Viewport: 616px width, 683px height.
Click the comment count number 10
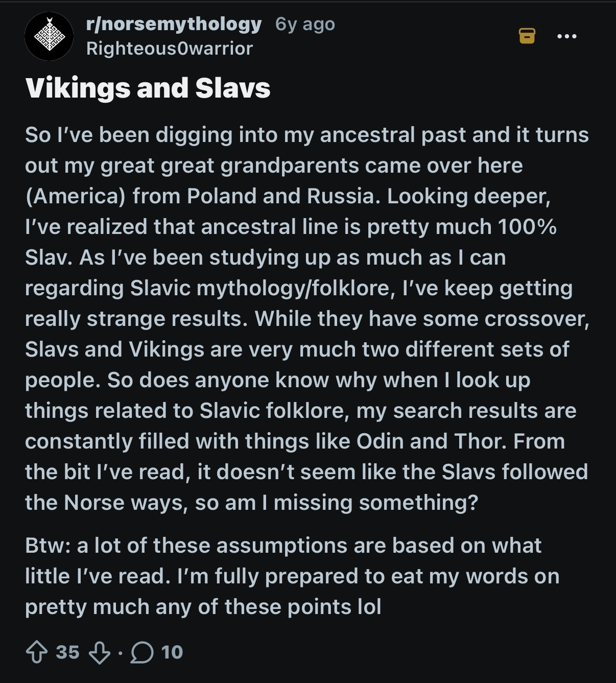[172, 652]
